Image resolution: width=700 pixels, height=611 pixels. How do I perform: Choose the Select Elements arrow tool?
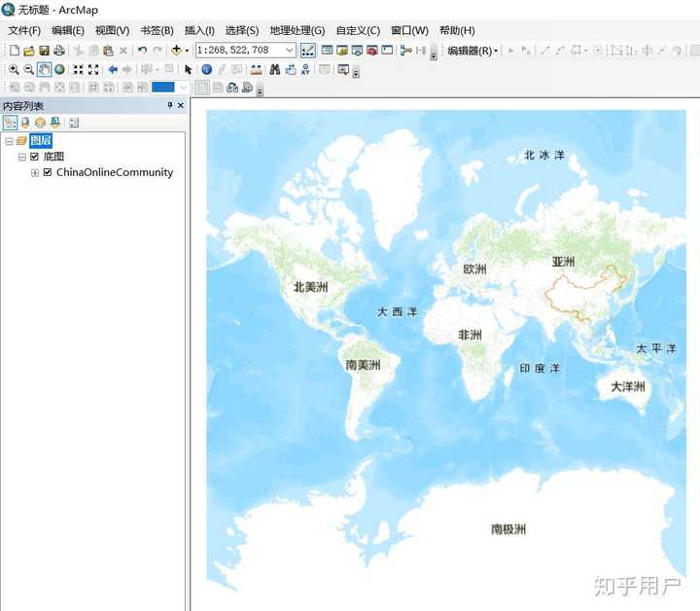point(188,70)
